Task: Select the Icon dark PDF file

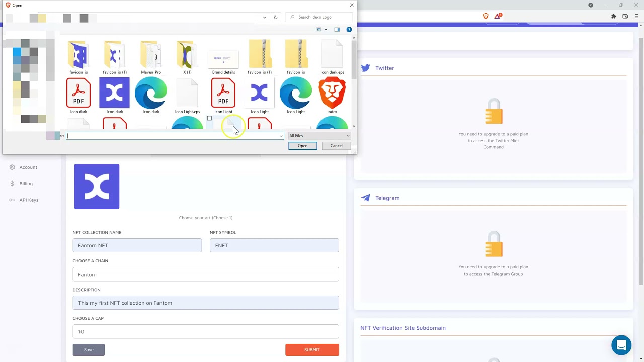Action: click(x=78, y=97)
